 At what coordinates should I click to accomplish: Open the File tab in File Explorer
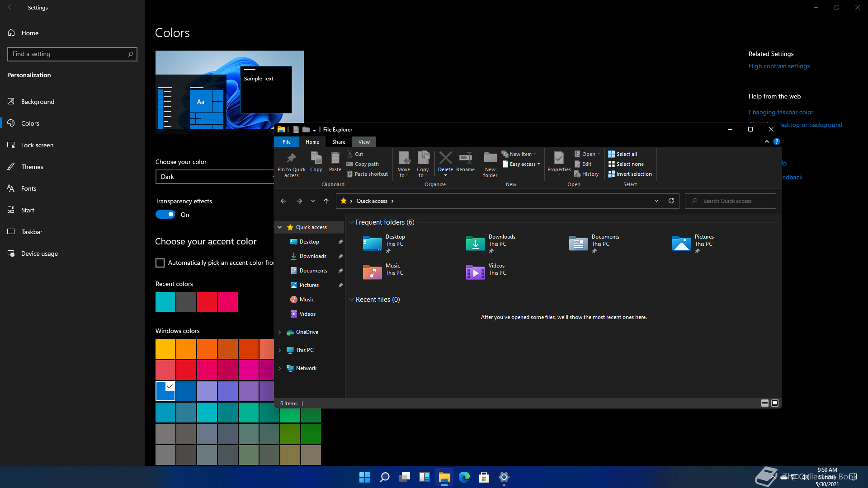(287, 142)
